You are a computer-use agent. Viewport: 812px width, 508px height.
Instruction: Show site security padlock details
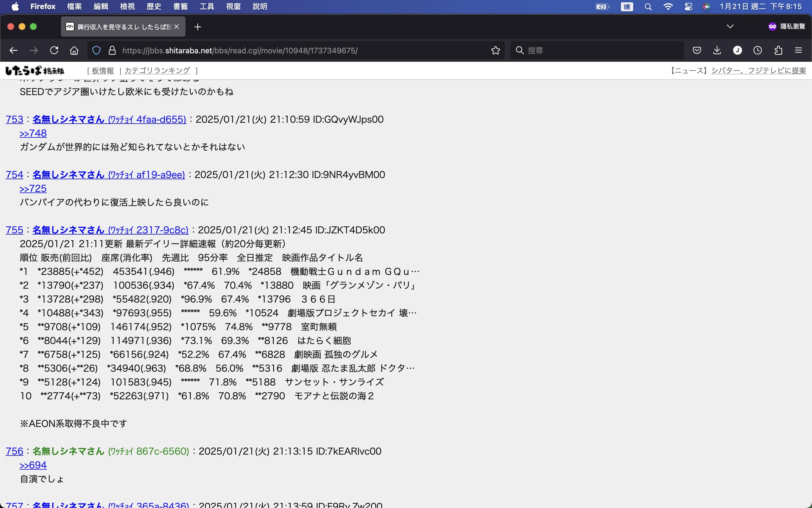point(112,51)
